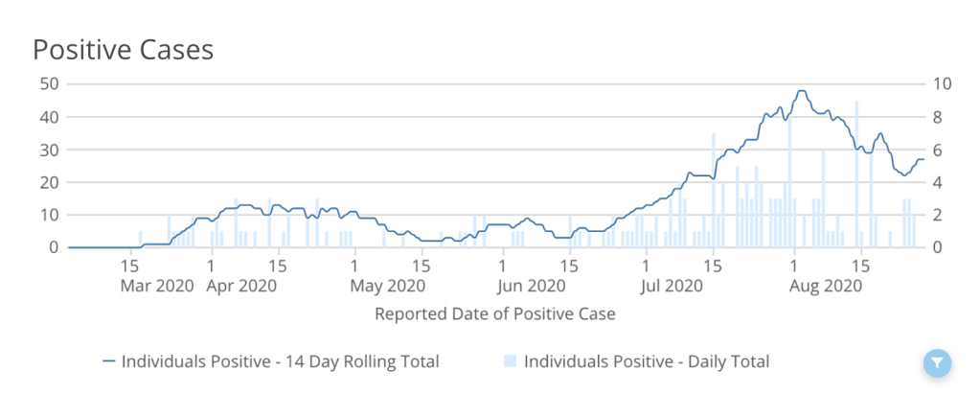
Task: Select the Jul 2020 axis label
Action: (671, 285)
